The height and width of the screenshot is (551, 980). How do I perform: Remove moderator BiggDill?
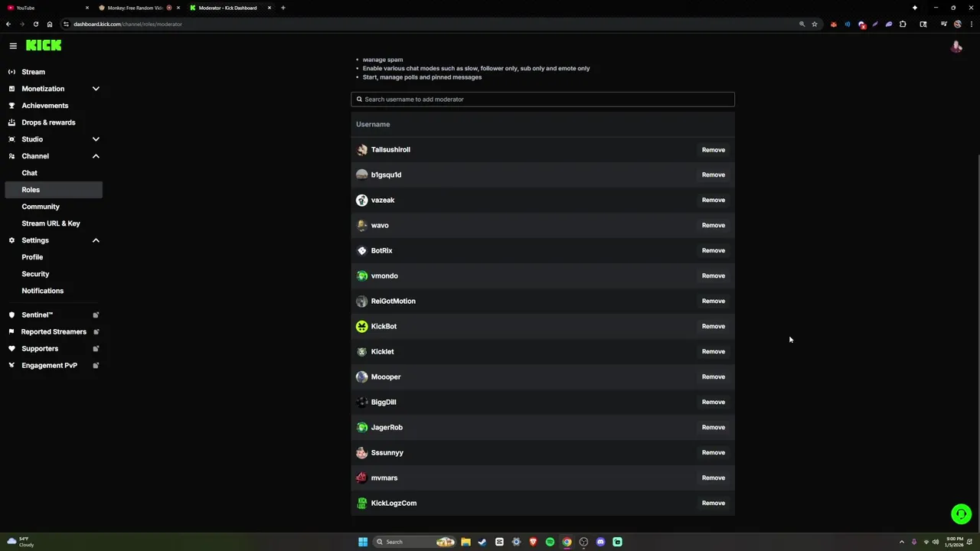(713, 403)
